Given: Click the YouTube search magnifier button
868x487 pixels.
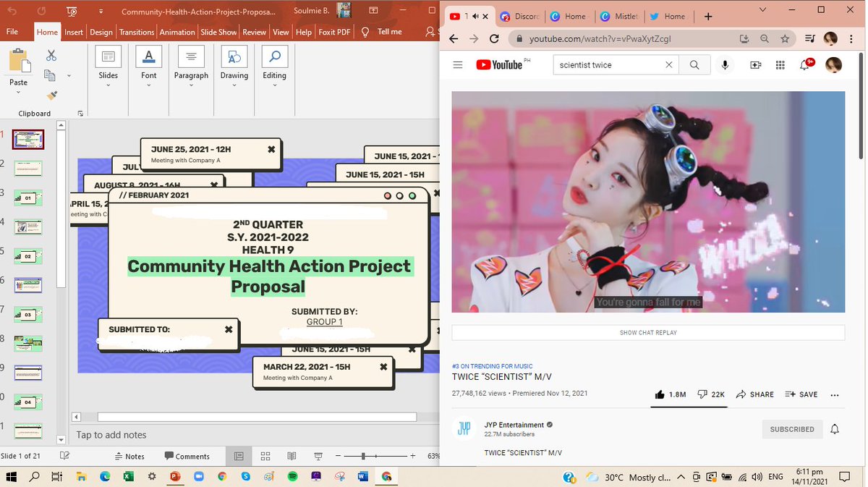Looking at the screenshot, I should pos(694,65).
